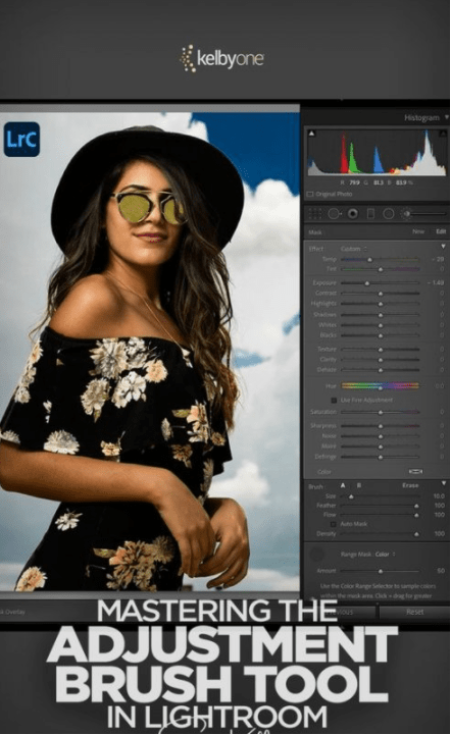The width and height of the screenshot is (450, 734).
Task: Select brush A
Action: click(343, 485)
